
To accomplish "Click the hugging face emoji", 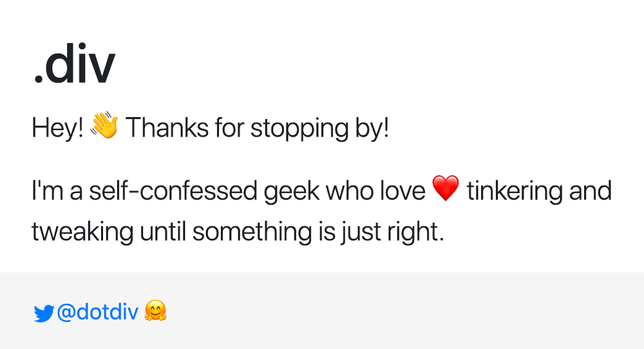I will (156, 312).
